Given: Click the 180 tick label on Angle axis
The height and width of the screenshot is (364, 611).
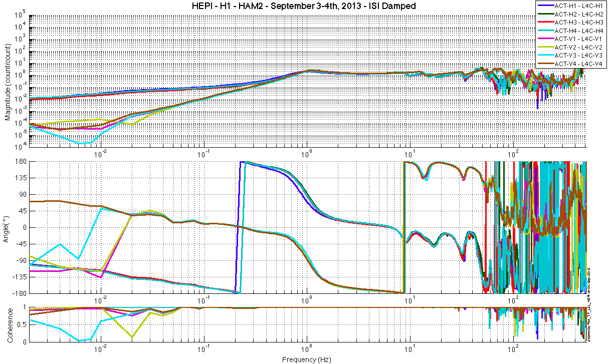Looking at the screenshot, I should (21, 162).
